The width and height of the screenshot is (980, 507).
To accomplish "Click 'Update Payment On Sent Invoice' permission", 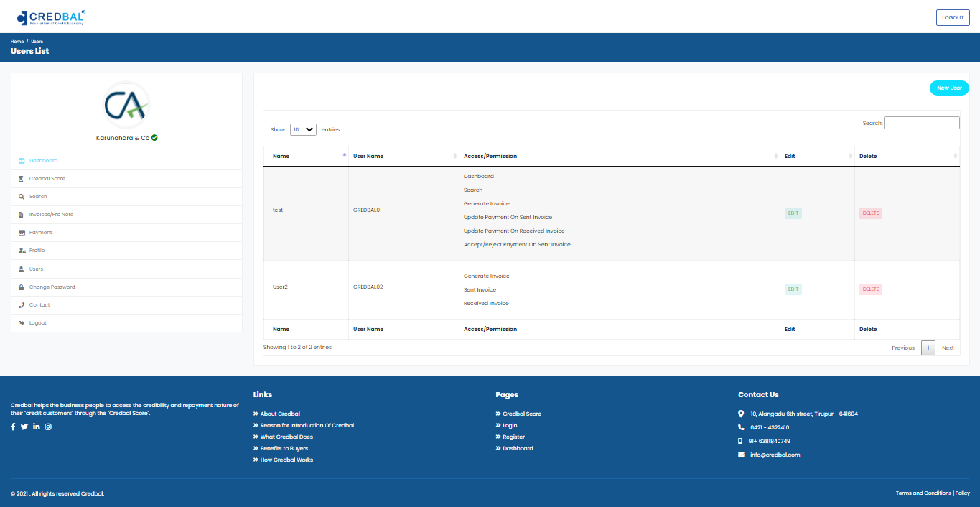I will click(x=508, y=218).
